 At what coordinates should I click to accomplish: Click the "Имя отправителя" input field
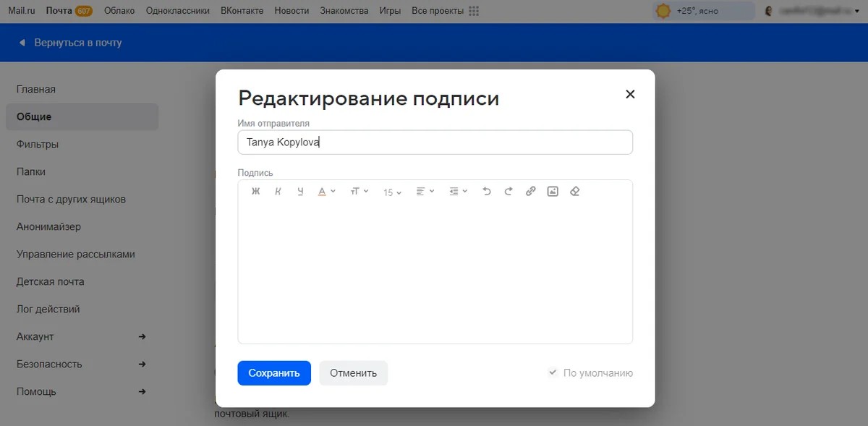point(435,142)
